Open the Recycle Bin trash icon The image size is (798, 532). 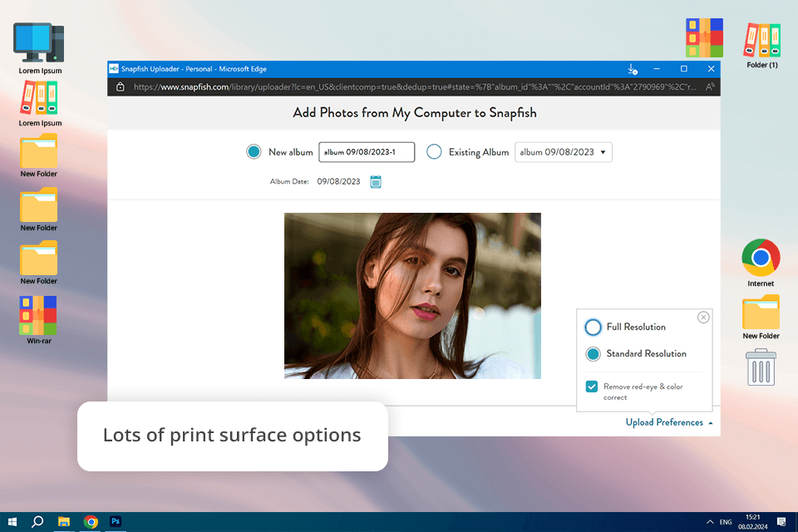click(761, 367)
